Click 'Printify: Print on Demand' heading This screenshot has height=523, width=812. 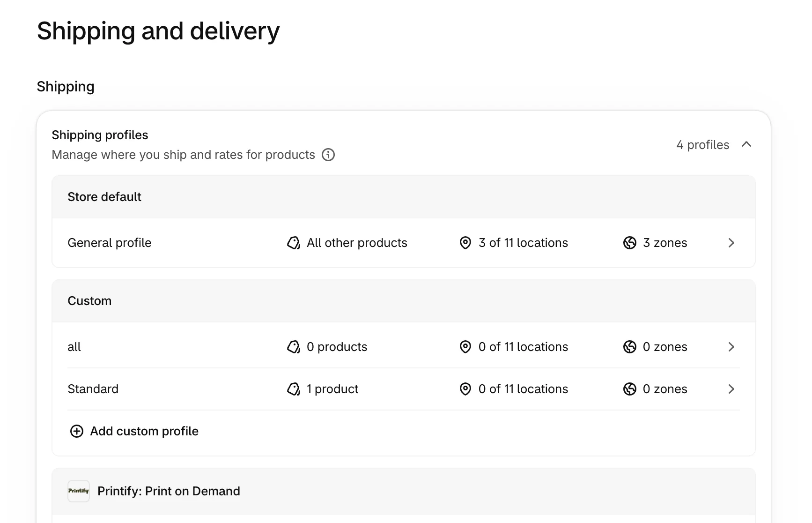tap(169, 491)
